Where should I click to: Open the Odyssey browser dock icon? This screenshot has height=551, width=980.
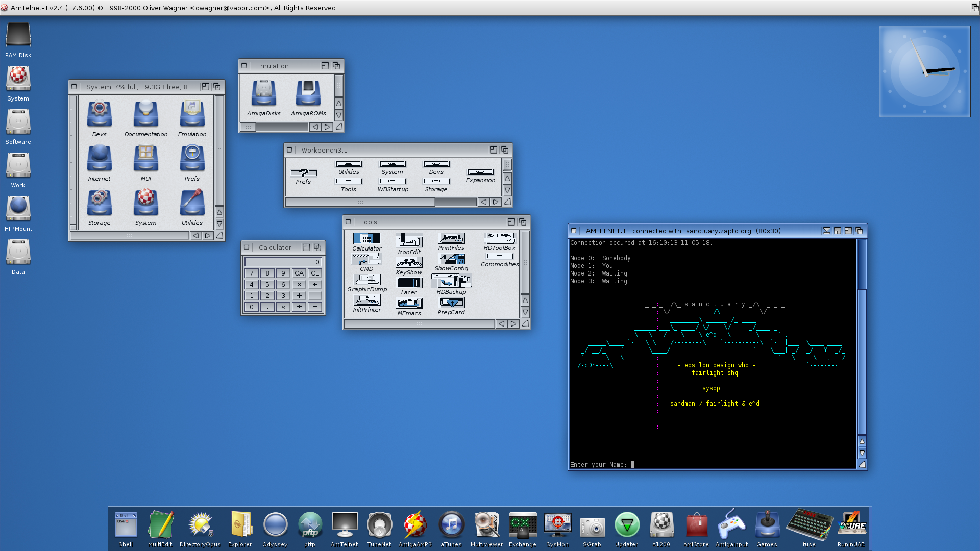[x=275, y=525]
